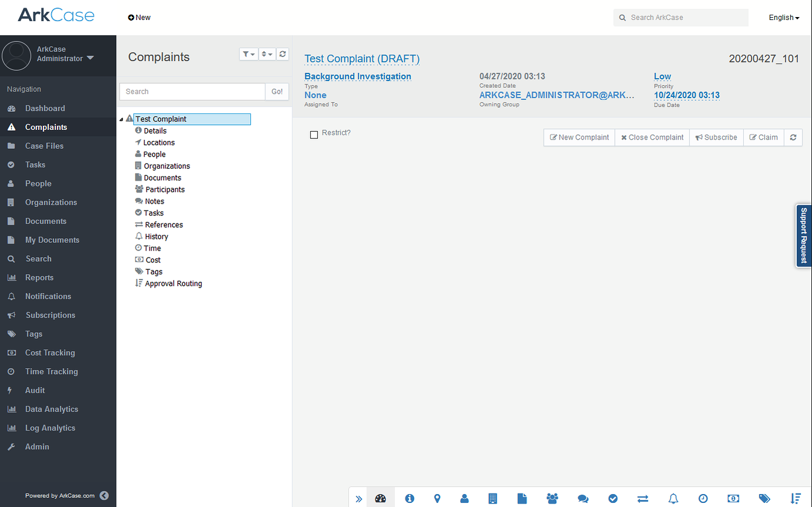Select the location pin icon in the bottom toolbar
Screen dimensions: 812x507
tap(437, 498)
